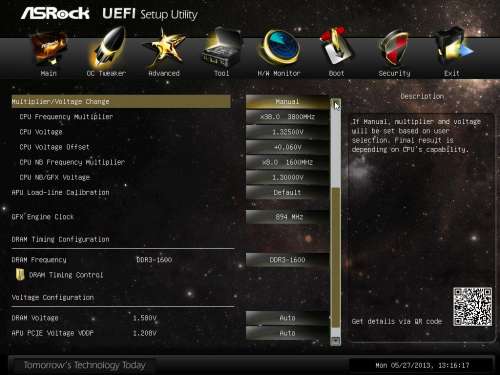This screenshot has height=375, width=500.
Task: Select the OC Tweaker rocket icon
Action: (107, 48)
